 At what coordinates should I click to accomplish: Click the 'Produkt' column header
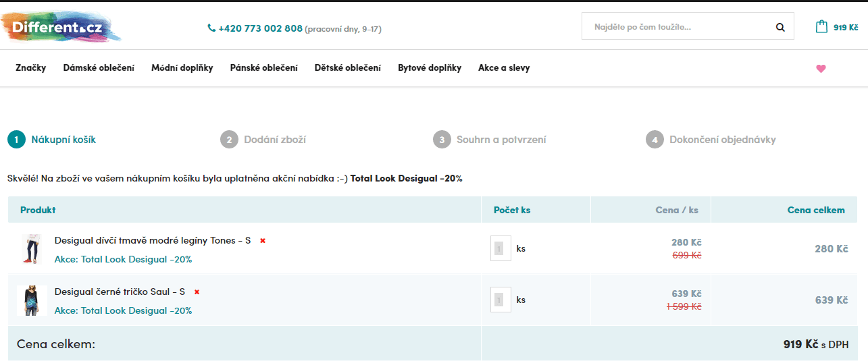38,210
